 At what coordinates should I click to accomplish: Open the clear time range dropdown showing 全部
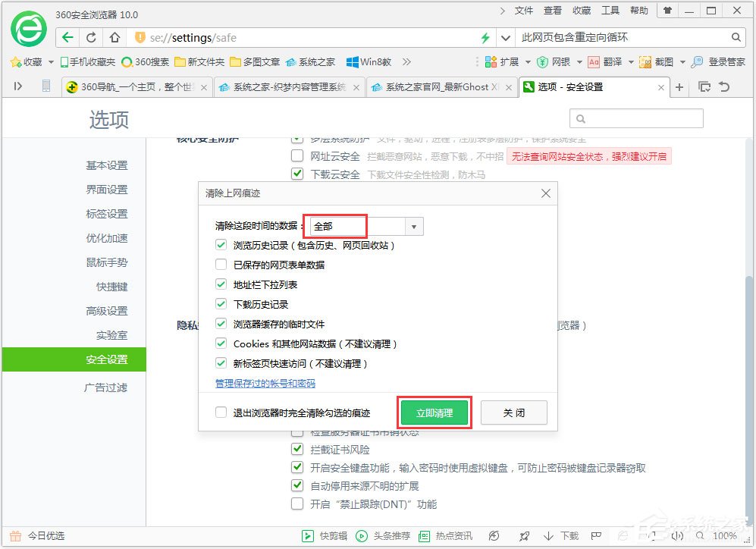click(x=413, y=226)
